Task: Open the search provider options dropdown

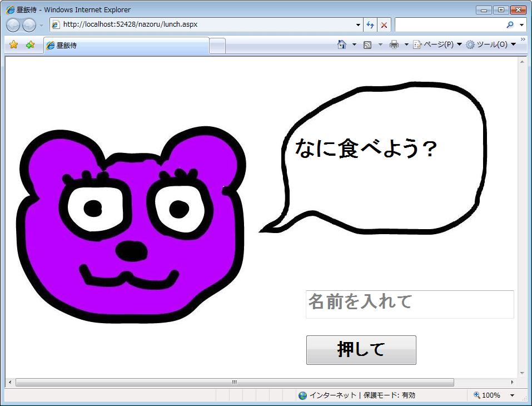Action: point(522,25)
